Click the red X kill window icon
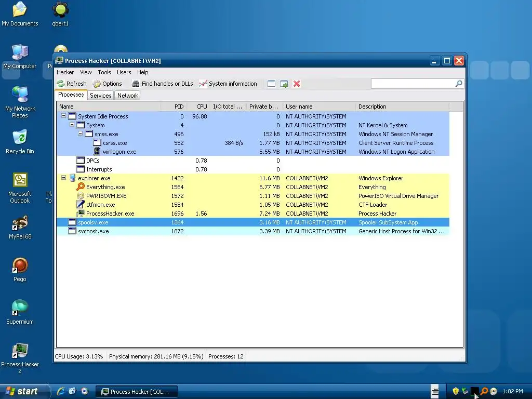The height and width of the screenshot is (399, 532). pyautogui.click(x=297, y=84)
